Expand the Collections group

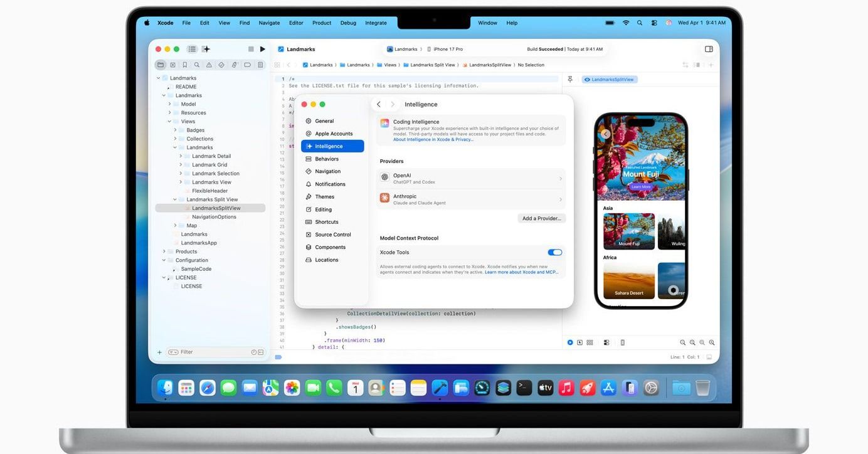(175, 139)
